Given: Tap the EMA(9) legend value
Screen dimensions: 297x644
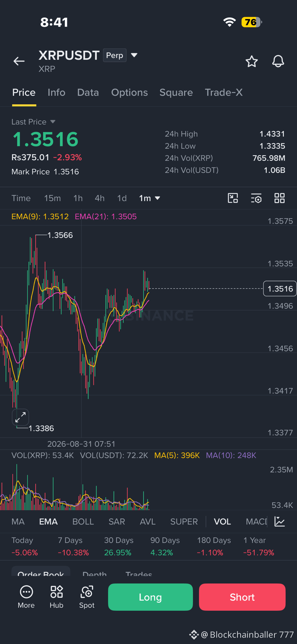Looking at the screenshot, I should (x=40, y=217).
